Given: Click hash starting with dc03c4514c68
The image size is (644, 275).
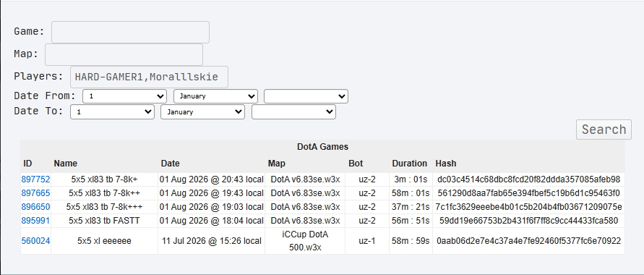Looking at the screenshot, I should [528, 179].
